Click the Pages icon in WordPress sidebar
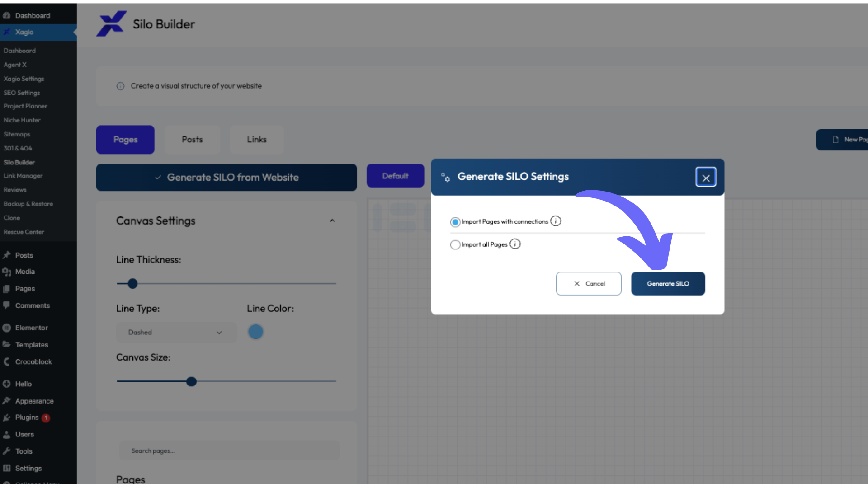The width and height of the screenshot is (868, 488). click(7, 289)
